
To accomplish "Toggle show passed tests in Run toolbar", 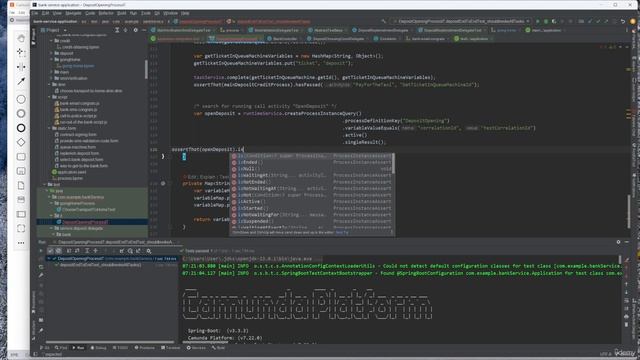I will [x=51, y=251].
